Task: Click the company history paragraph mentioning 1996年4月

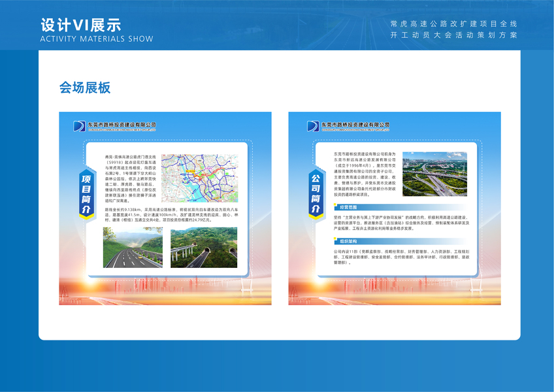Action: click(365, 174)
